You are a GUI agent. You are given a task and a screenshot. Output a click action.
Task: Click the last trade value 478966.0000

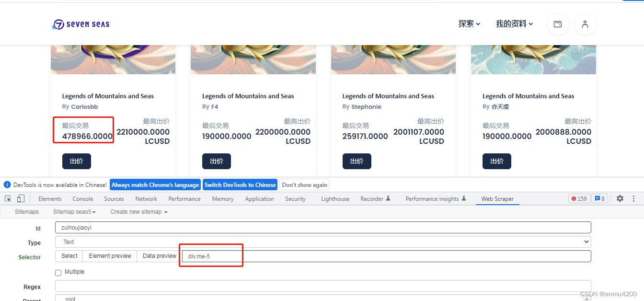(87, 137)
